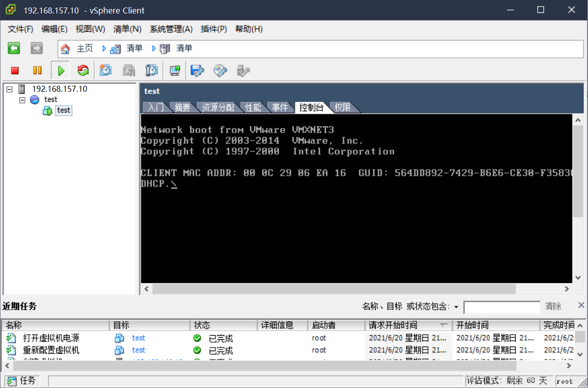Open the 帮助(H) menu
Screen dimensions: 588x388
click(249, 29)
